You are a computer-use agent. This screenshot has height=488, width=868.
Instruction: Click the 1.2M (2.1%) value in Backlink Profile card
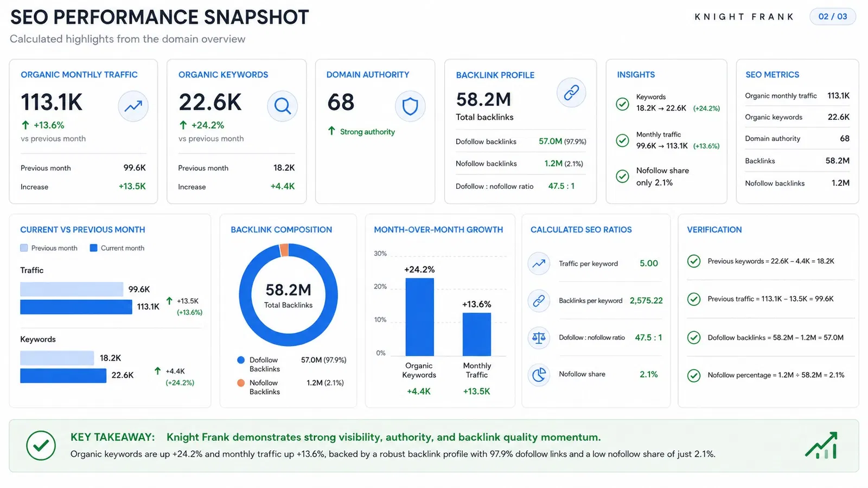[x=564, y=163]
